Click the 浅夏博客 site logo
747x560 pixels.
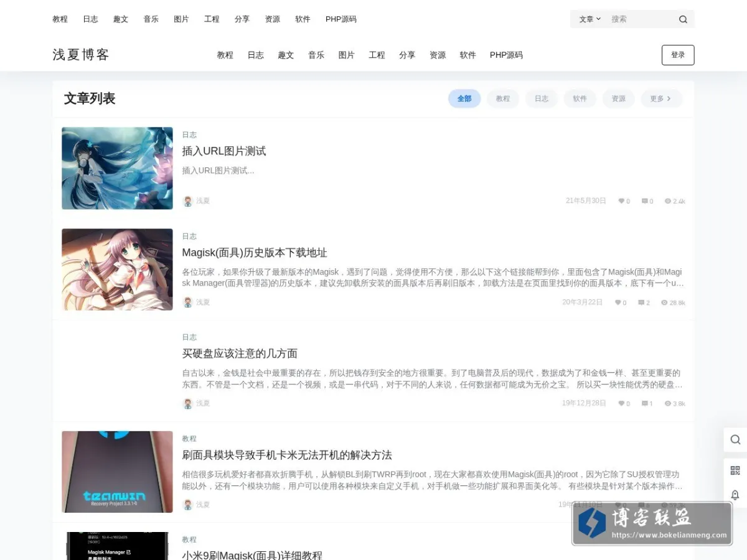coord(81,55)
